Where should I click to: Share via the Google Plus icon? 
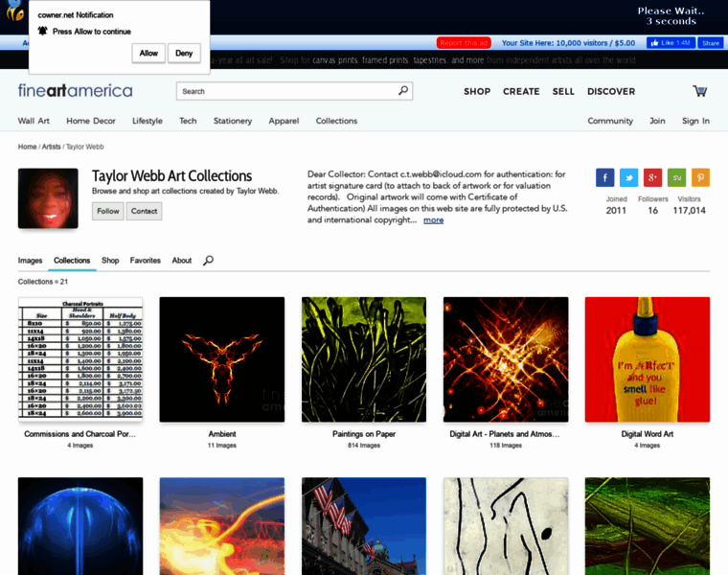pyautogui.click(x=652, y=177)
